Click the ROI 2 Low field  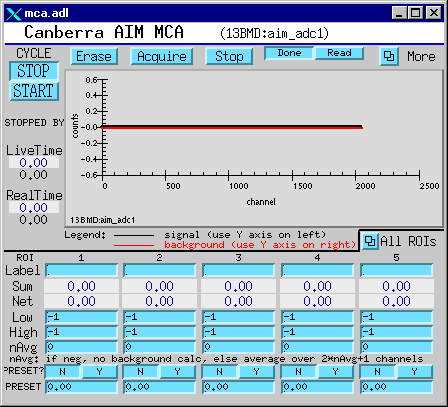point(160,317)
